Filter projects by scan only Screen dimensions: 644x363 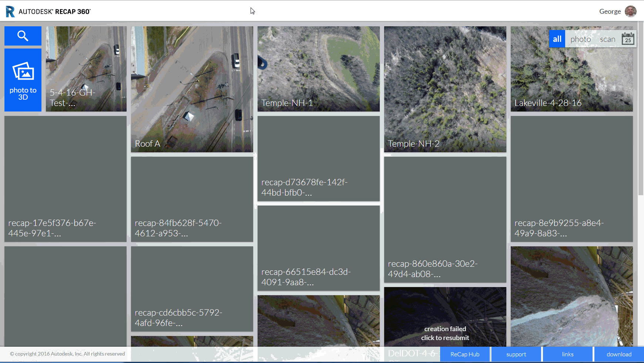coord(607,39)
